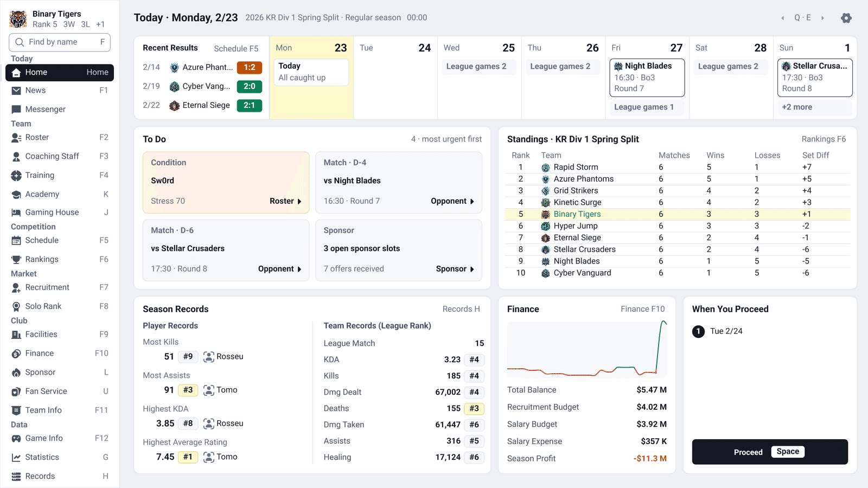Click the Binary Tigers team logo
This screenshot has width=868, height=488.
[x=18, y=19]
